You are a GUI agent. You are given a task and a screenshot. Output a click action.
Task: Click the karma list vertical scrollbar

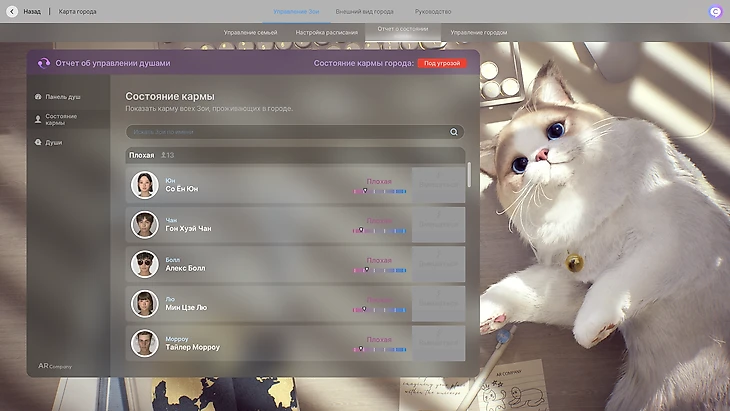468,177
